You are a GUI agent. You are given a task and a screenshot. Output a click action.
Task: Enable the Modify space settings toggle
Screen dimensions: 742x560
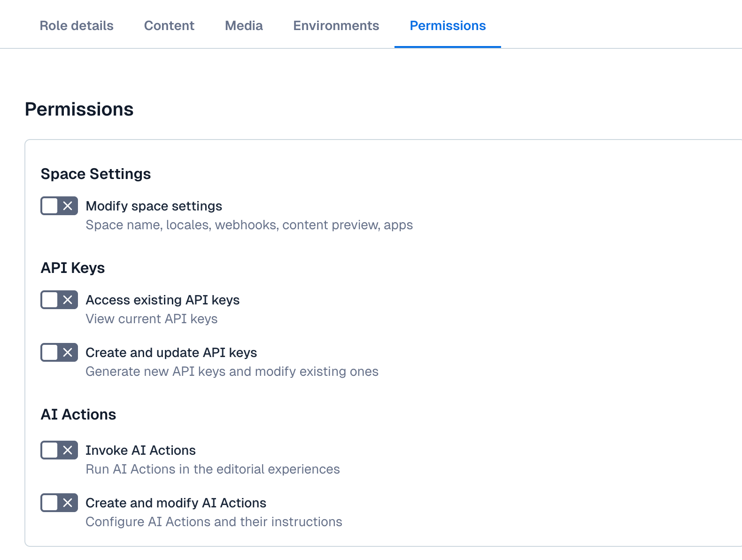point(59,206)
